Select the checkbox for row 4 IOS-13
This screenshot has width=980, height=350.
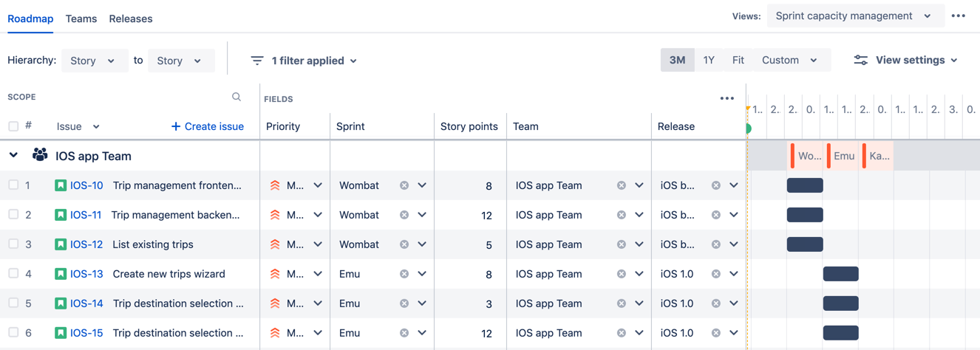[13, 274]
